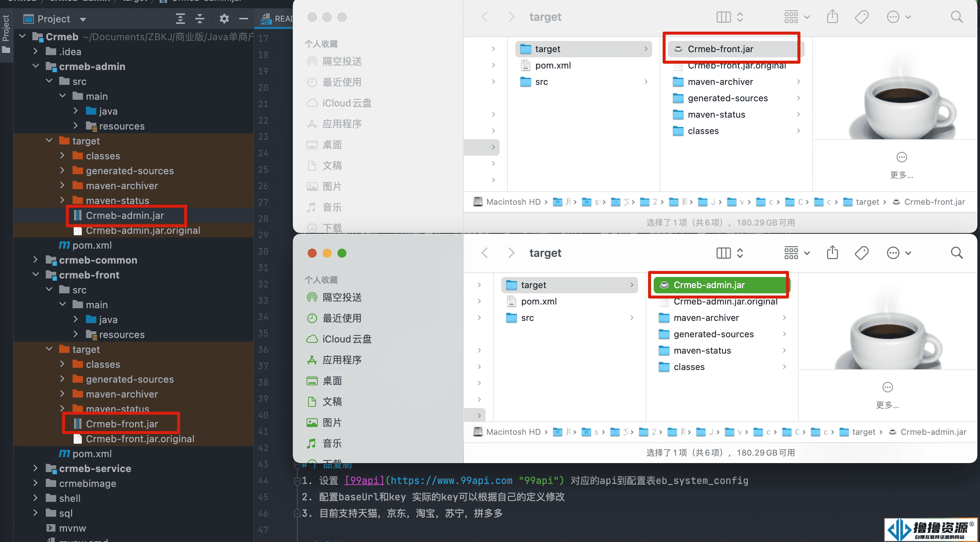The width and height of the screenshot is (980, 542).
Task: Expand the crmeb-common module
Action: tap(36, 260)
